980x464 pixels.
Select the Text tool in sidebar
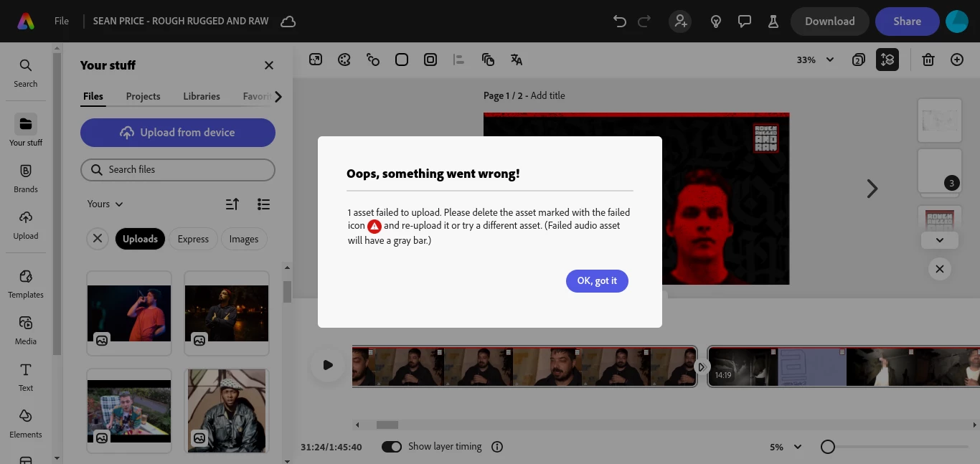pos(26,377)
